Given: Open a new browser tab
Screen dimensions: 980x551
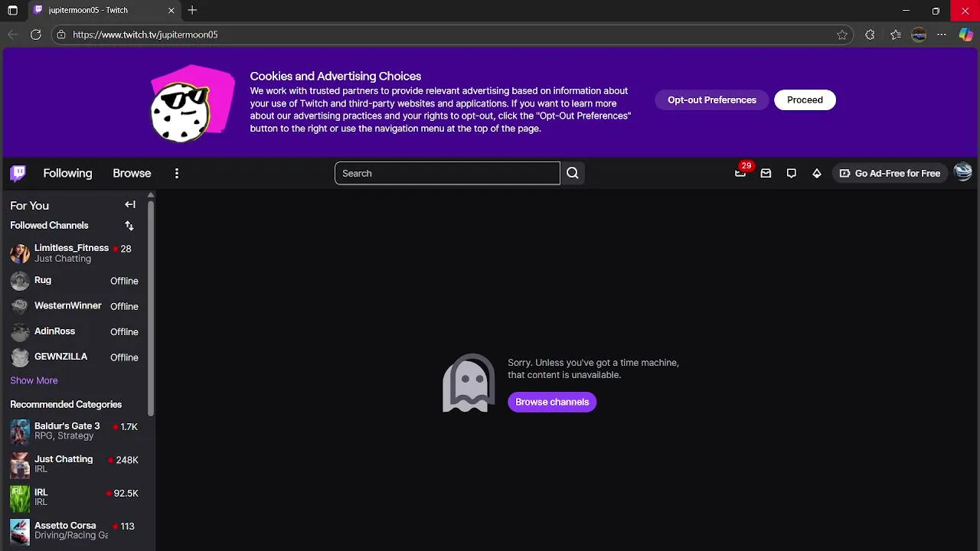Looking at the screenshot, I should coord(192,10).
